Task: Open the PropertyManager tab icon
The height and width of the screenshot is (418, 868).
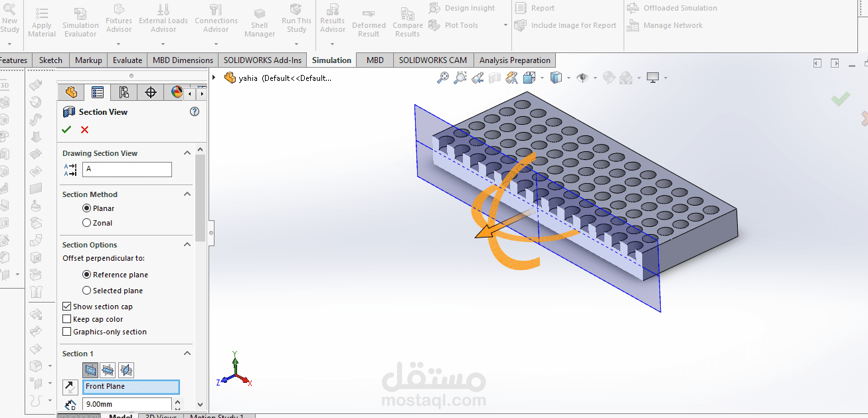Action: pyautogui.click(x=98, y=92)
